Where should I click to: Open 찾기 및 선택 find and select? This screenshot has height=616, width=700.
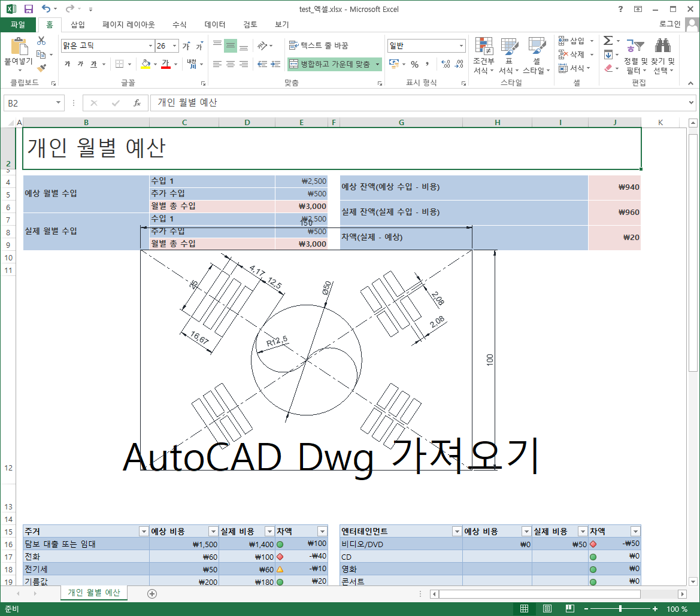(663, 56)
